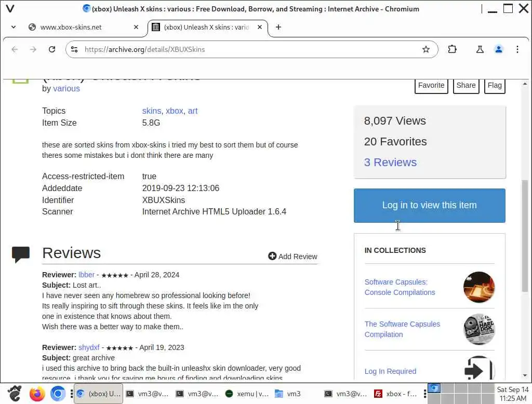The width and height of the screenshot is (532, 404).
Task: Open reviewer lbber's profile link
Action: pyautogui.click(x=87, y=275)
